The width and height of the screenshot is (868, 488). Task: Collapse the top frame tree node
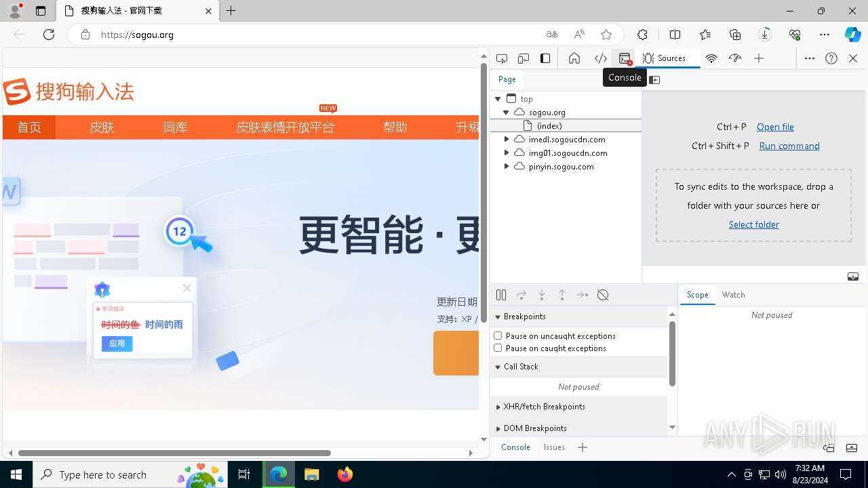(x=498, y=99)
